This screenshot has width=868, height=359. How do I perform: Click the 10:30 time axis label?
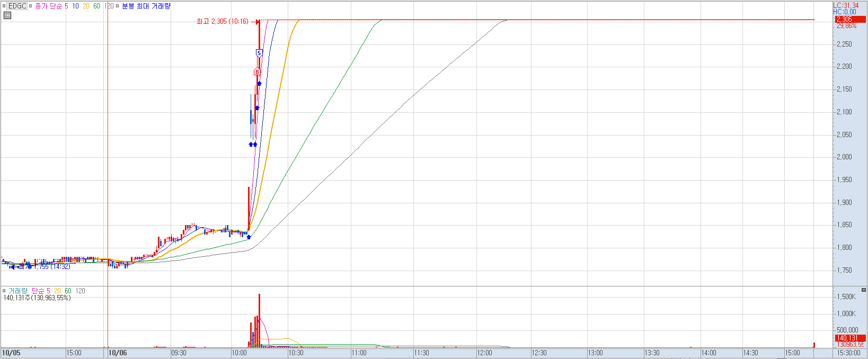pyautogui.click(x=296, y=353)
